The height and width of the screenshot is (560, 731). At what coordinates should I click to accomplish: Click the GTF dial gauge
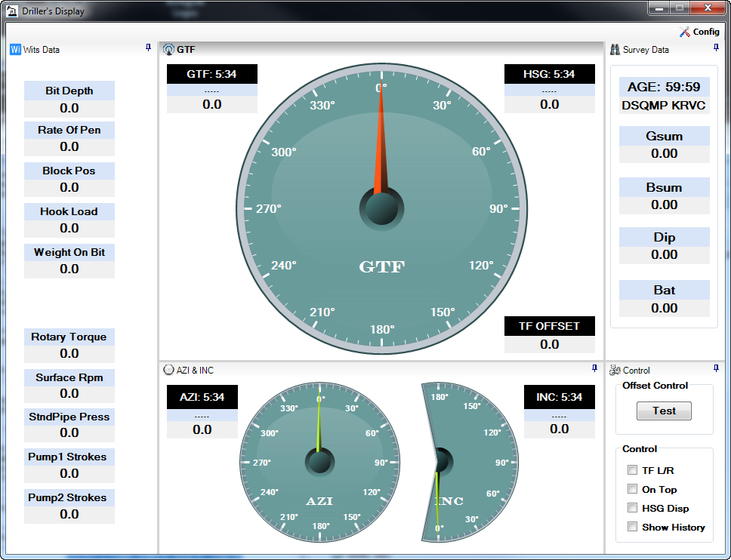click(381, 209)
